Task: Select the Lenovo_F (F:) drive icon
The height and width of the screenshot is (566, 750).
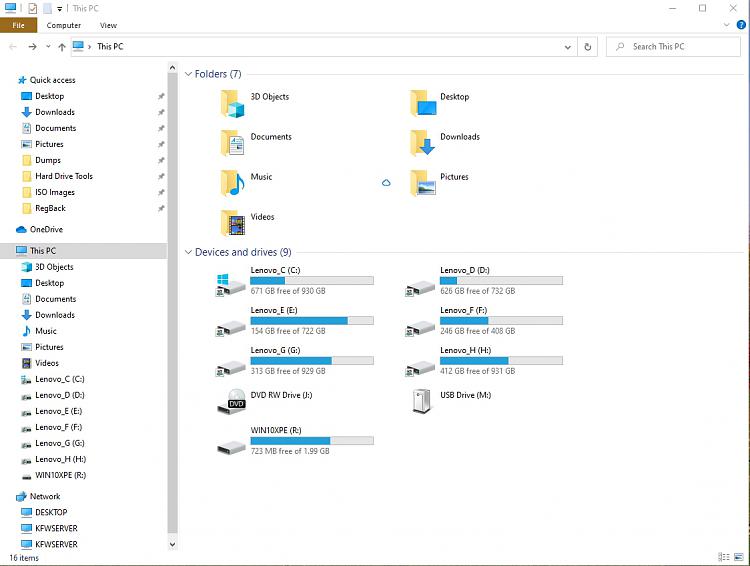Action: [420, 328]
